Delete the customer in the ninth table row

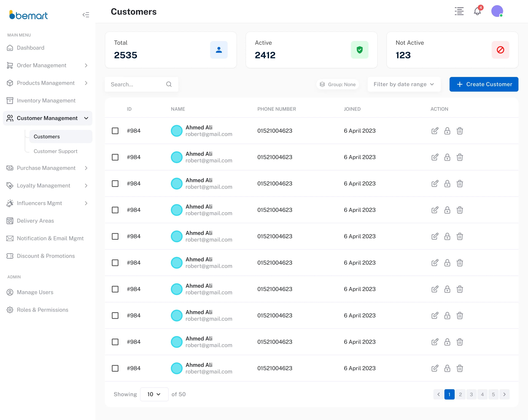click(x=460, y=342)
